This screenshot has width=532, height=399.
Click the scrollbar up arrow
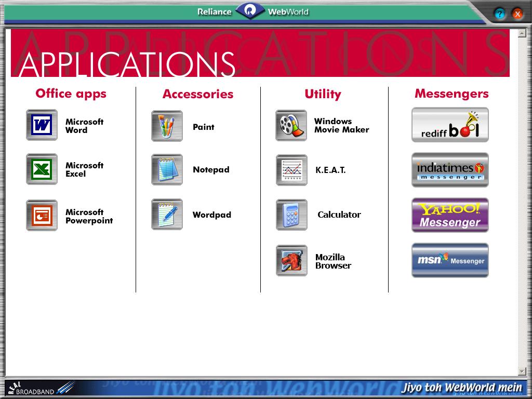click(x=522, y=33)
